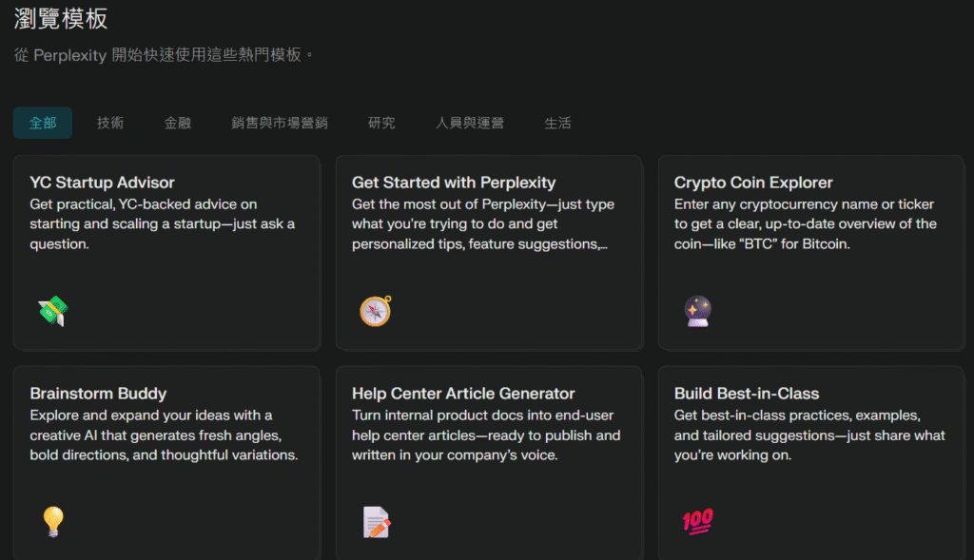Image resolution: width=974 pixels, height=560 pixels.
Task: Open the YC Startup Advisor template title
Action: tap(103, 183)
